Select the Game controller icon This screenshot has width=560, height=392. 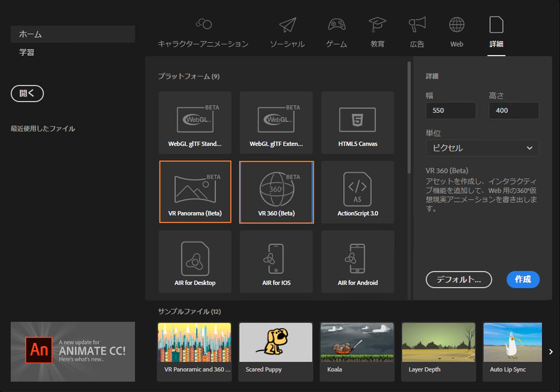[x=336, y=24]
